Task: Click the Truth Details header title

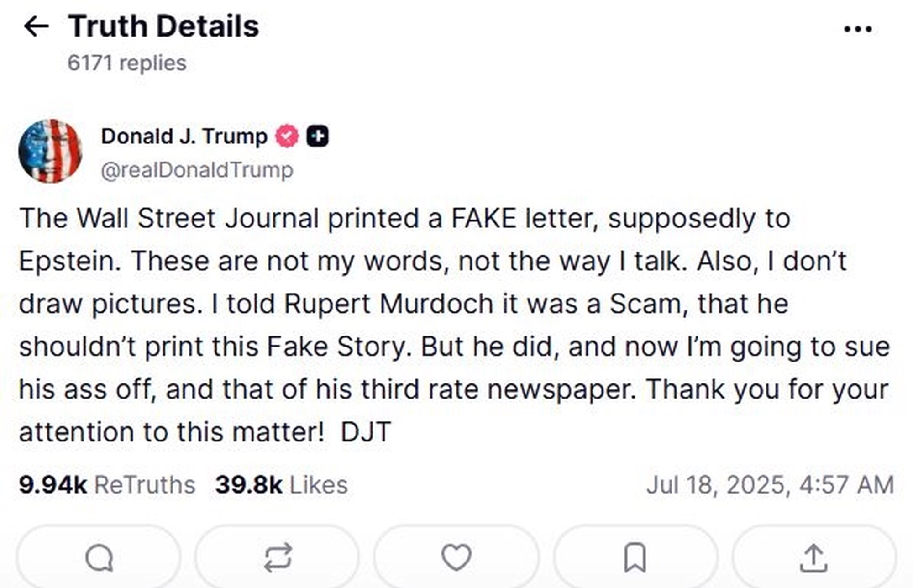Action: coord(163,26)
